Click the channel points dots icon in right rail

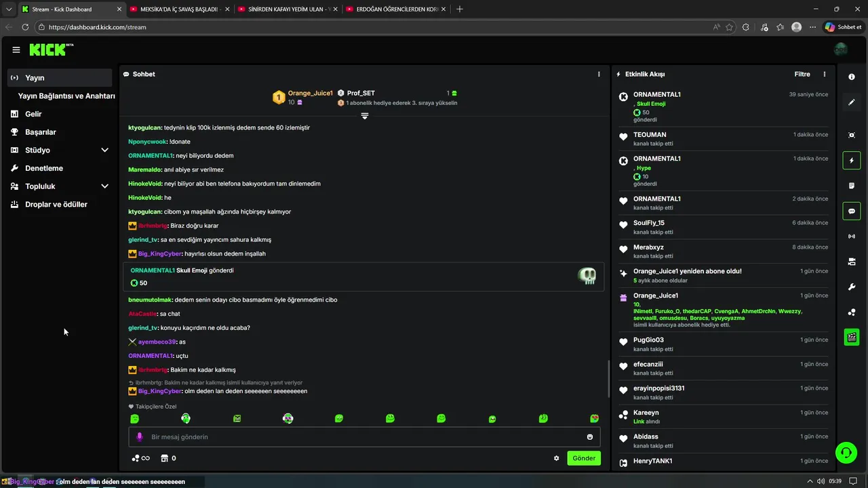click(x=852, y=312)
